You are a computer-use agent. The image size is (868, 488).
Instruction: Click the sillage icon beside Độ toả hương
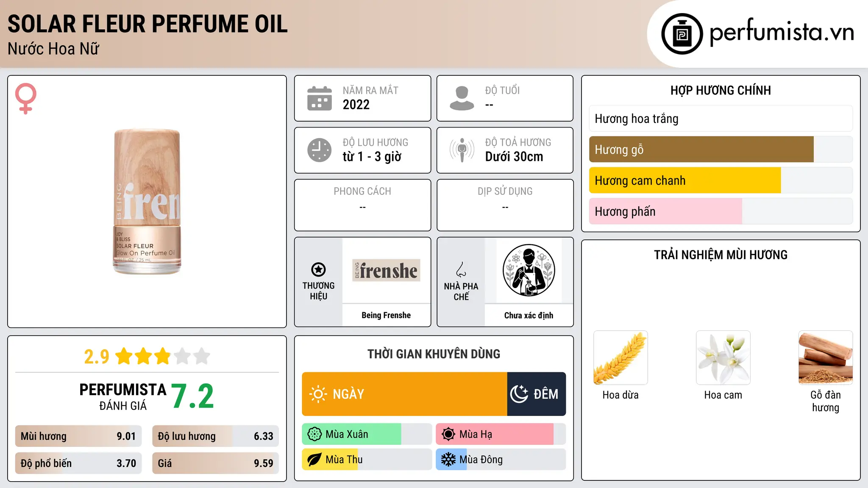pyautogui.click(x=462, y=150)
